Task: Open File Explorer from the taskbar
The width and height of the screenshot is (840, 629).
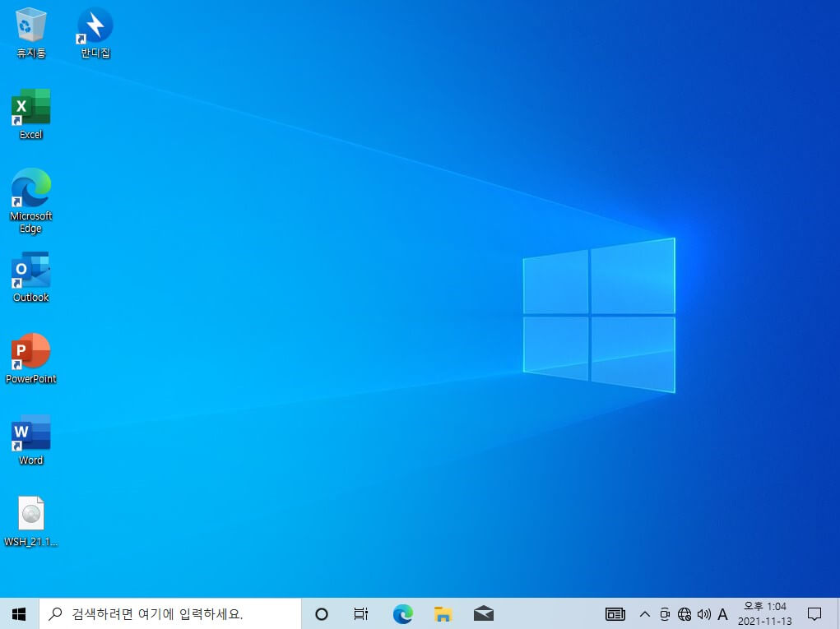Action: coord(443,614)
